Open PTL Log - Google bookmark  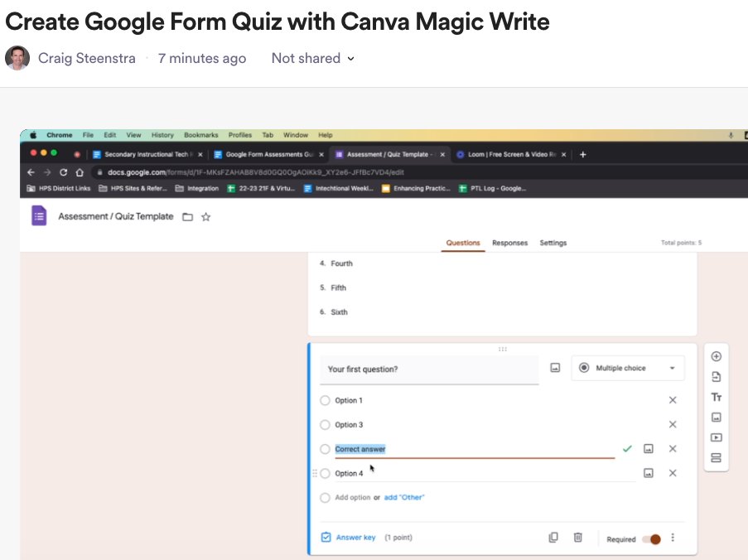492,188
